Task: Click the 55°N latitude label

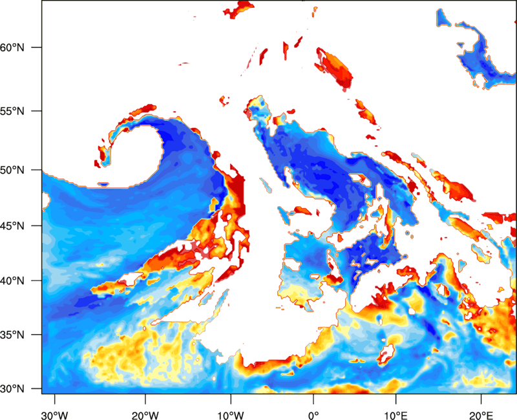Action: coord(12,111)
